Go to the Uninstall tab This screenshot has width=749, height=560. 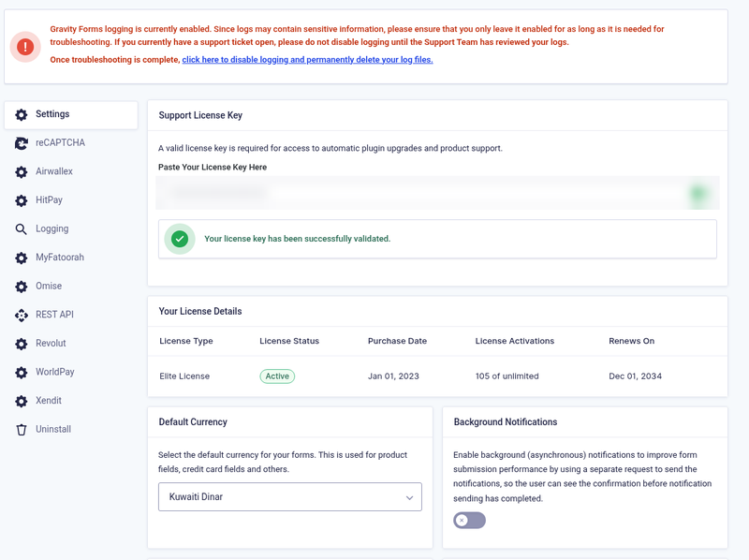pyautogui.click(x=53, y=430)
